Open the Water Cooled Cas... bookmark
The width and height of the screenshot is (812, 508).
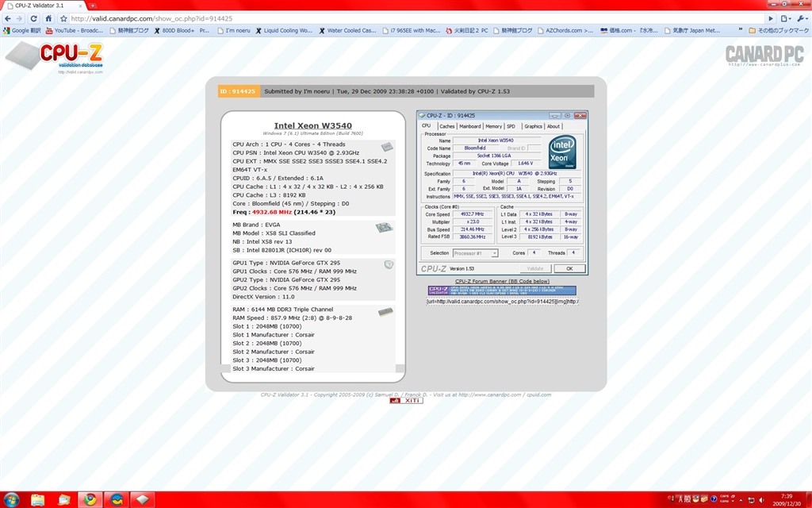point(347,31)
